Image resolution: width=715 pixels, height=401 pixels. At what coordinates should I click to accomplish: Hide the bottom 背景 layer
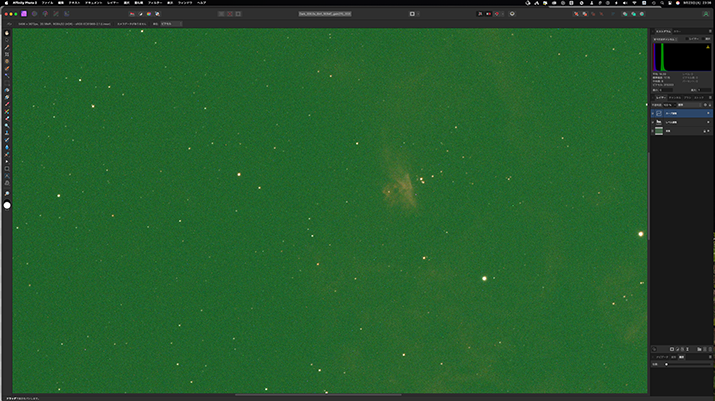tap(708, 130)
